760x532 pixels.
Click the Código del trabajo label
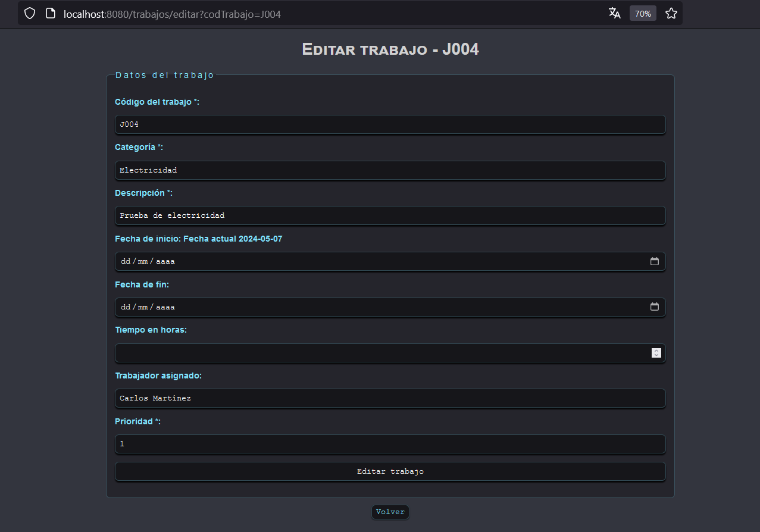tap(157, 102)
